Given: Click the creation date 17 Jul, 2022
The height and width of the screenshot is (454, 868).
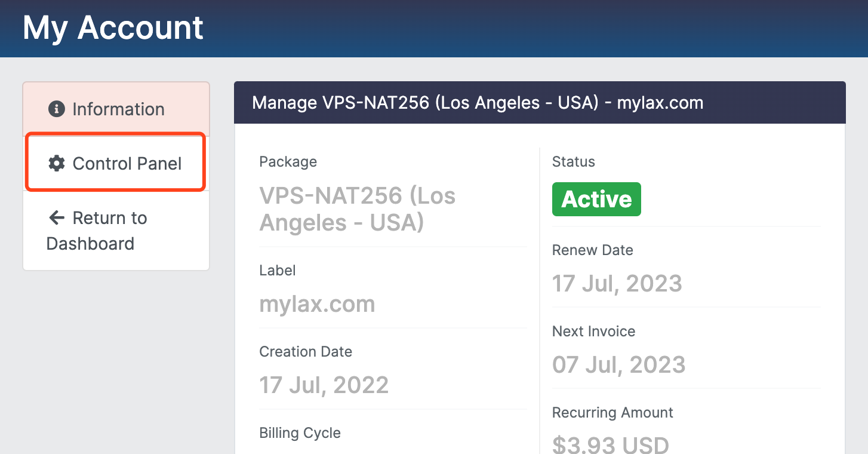Looking at the screenshot, I should point(324,385).
